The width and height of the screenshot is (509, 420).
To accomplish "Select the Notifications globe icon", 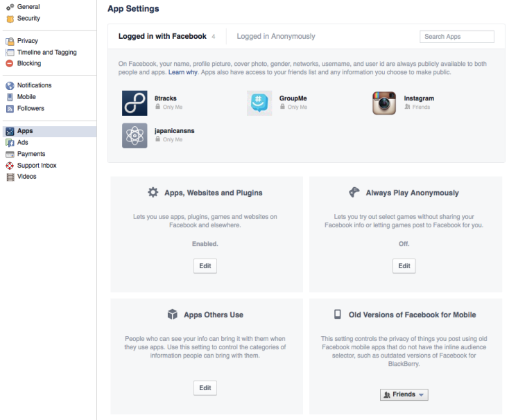I will (10, 86).
